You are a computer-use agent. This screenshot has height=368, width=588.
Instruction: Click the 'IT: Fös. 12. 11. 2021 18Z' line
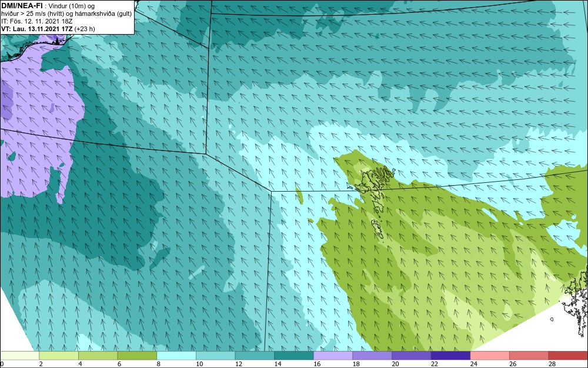click(37, 21)
